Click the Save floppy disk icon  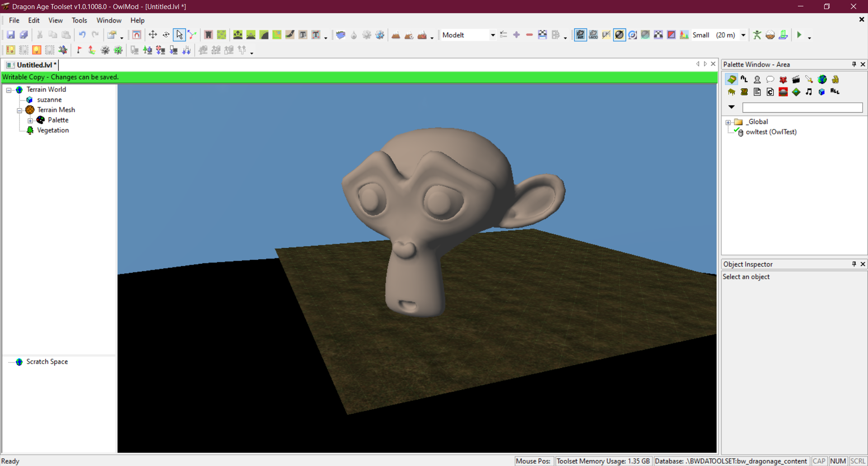11,35
